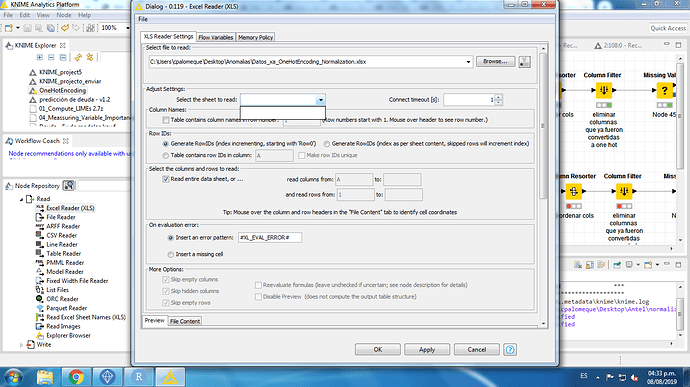The image size is (690, 387).
Task: Click the dialog vertical scrollbar
Action: click(543, 126)
